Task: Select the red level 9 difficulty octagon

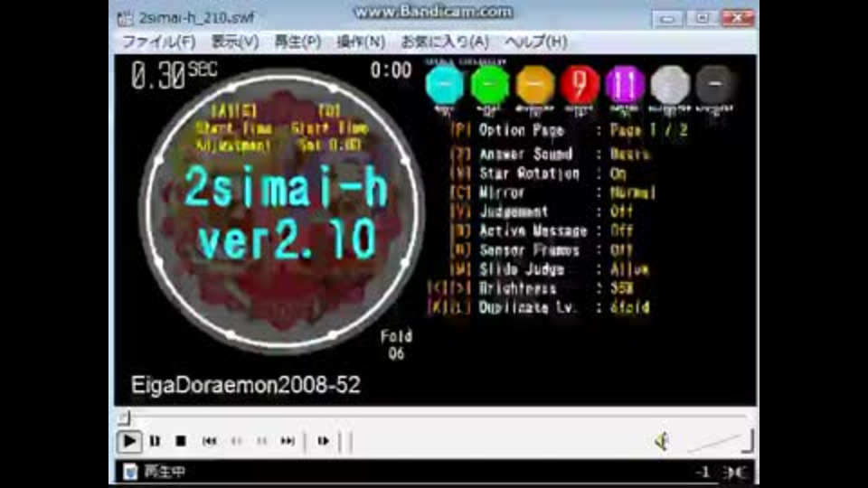Action: [x=580, y=85]
